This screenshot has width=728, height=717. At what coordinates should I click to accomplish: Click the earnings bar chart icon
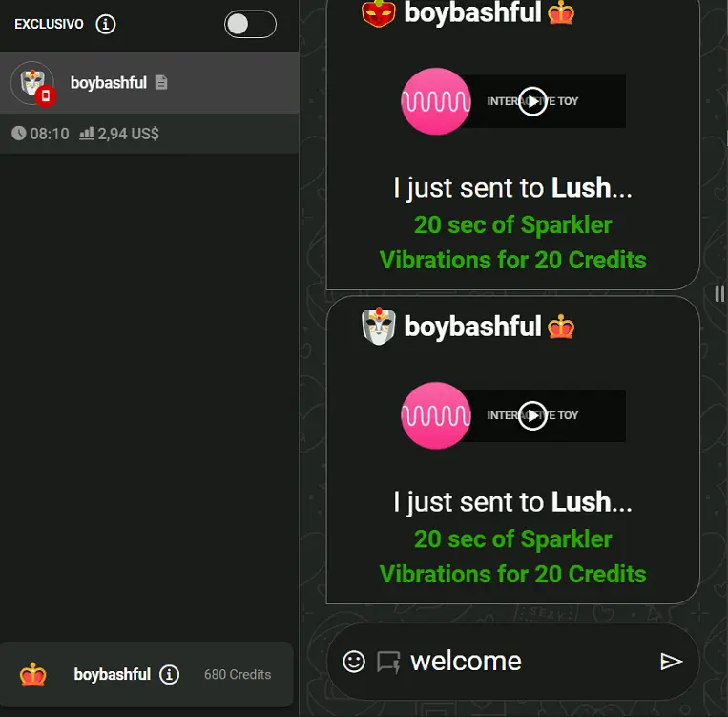coord(87,134)
